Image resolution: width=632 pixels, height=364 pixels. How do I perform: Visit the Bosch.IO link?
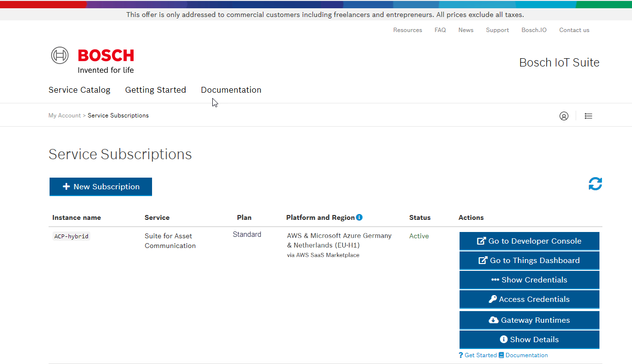(534, 30)
